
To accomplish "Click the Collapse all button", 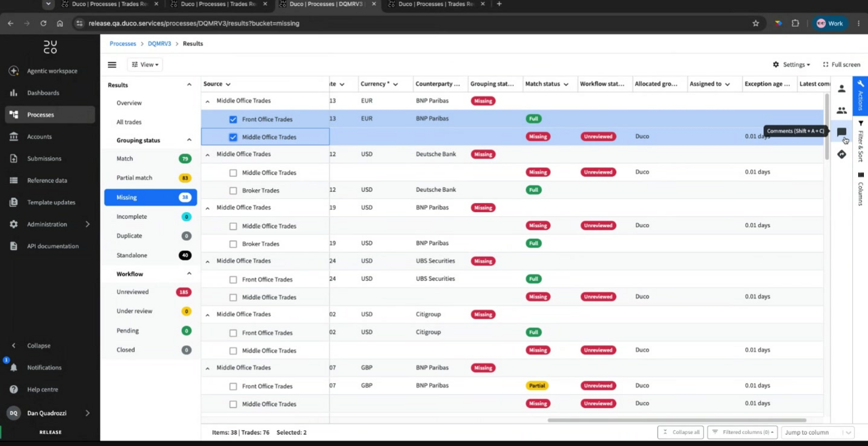I will click(x=681, y=432).
